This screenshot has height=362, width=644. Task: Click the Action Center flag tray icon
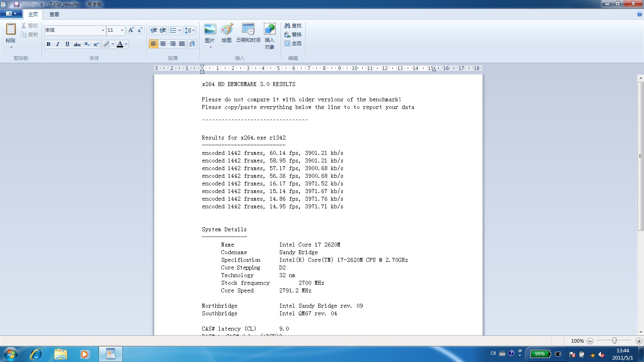click(x=572, y=354)
